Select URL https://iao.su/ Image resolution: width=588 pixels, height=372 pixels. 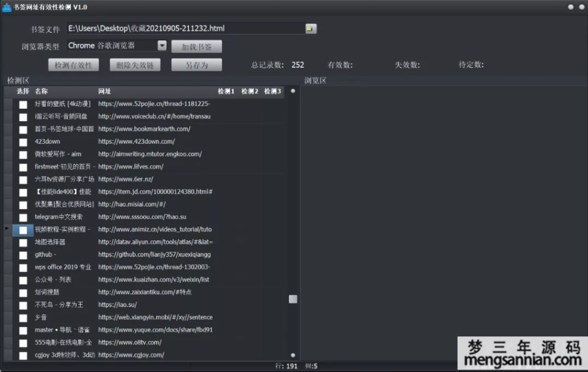tap(117, 305)
